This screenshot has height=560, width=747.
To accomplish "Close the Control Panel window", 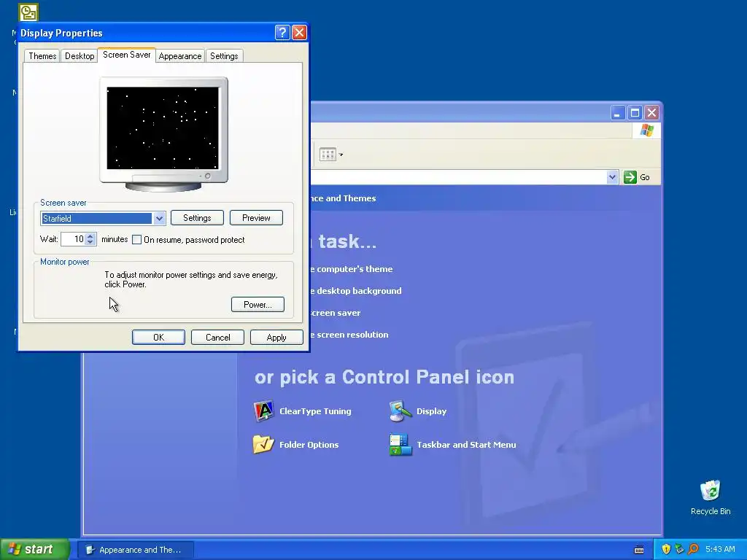I will coord(651,113).
